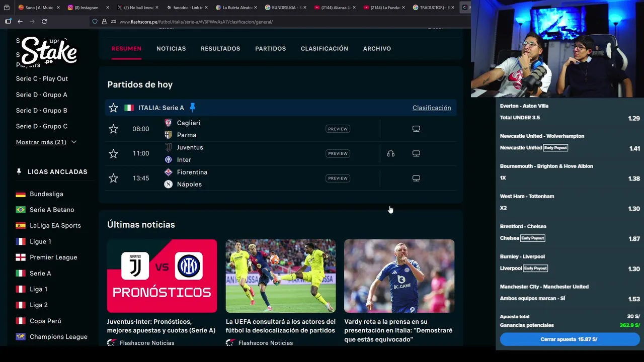Open Bundesliga from pinned leagues
This screenshot has width=644, height=362.
click(x=46, y=194)
